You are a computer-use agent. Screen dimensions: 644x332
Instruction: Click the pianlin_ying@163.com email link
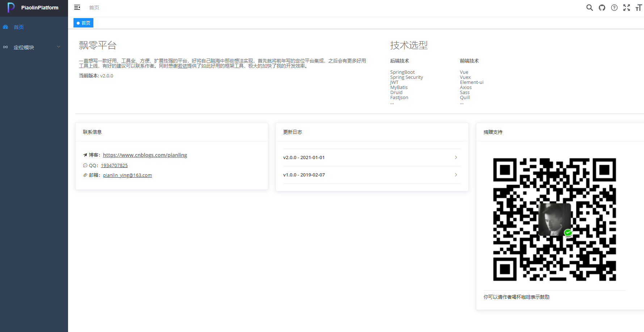coord(127,175)
